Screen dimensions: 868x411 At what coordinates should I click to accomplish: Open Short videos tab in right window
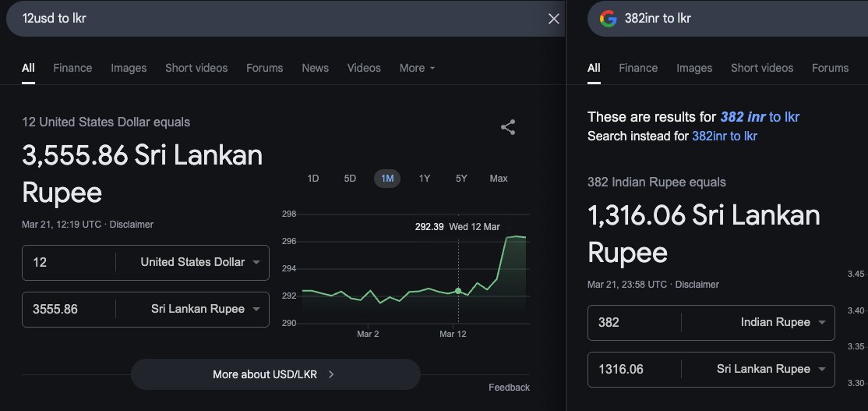(x=762, y=68)
